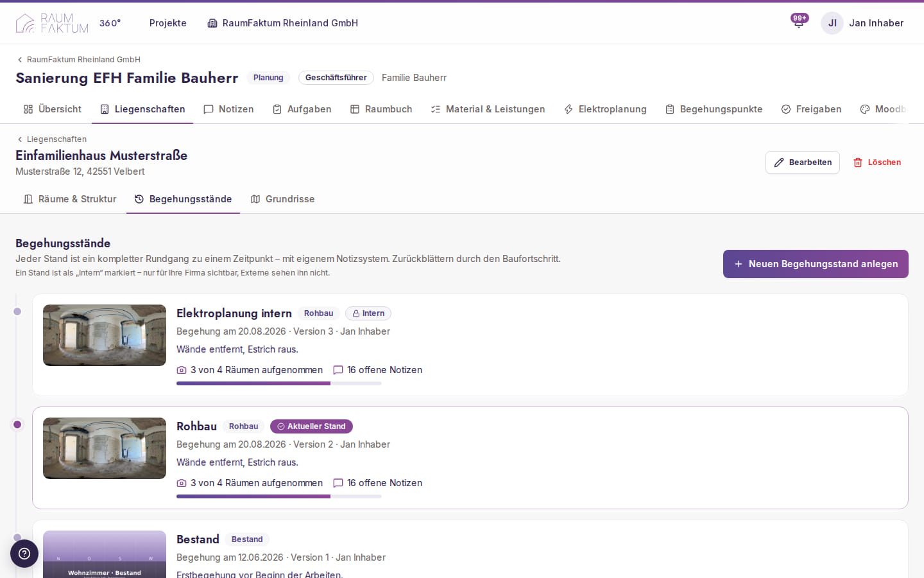Open the Elektroplanung intern panorama thumbnail

click(x=105, y=335)
